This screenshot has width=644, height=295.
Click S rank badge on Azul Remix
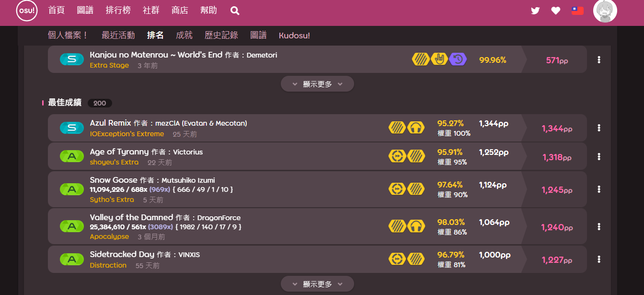72,128
